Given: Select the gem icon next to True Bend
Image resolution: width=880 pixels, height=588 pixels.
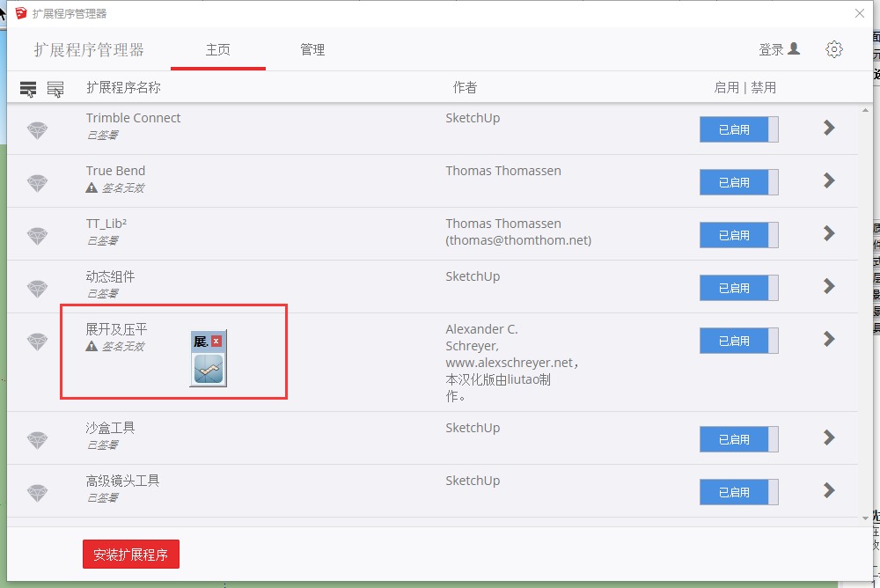Looking at the screenshot, I should (37, 183).
